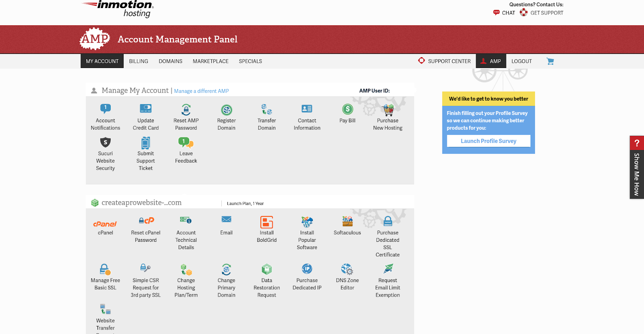
Task: Click the Get Support link
Action: click(541, 13)
